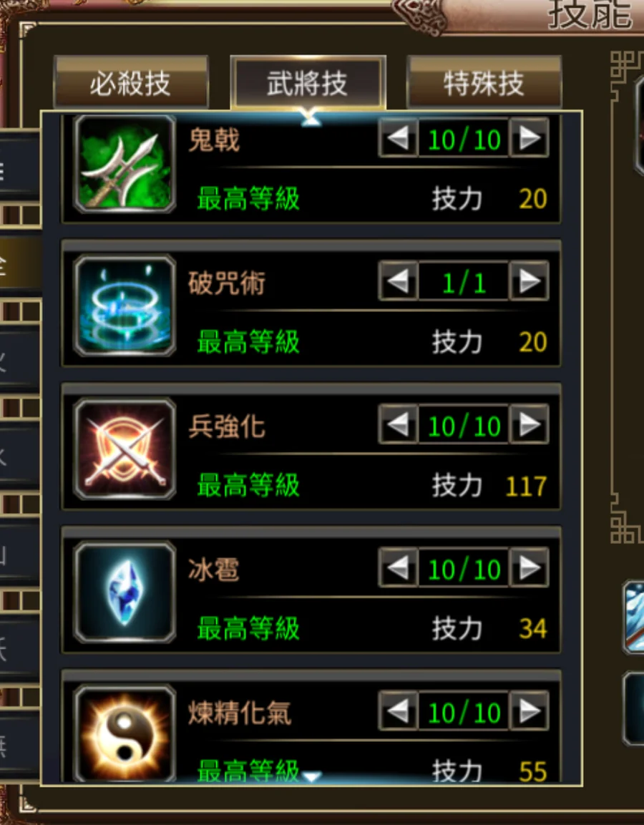644x825 pixels.
Task: Select the 兵強化 crossed swords icon
Action: (125, 449)
